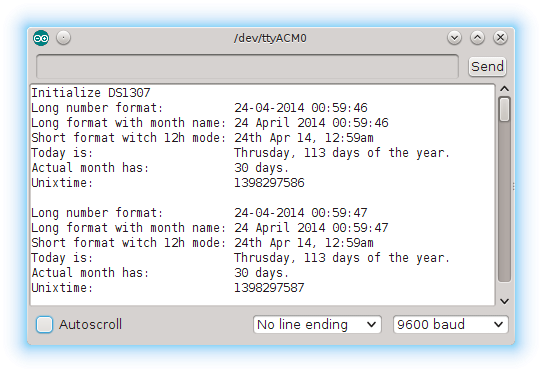Focus the serial message input field
Image resolution: width=542 pixels, height=372 pixels.
tap(247, 66)
